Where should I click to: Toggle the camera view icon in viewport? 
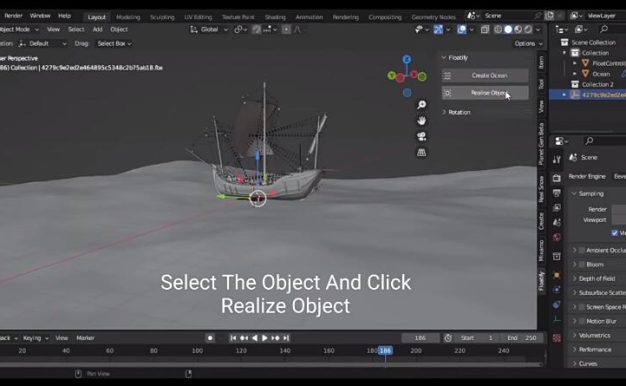coord(422,137)
